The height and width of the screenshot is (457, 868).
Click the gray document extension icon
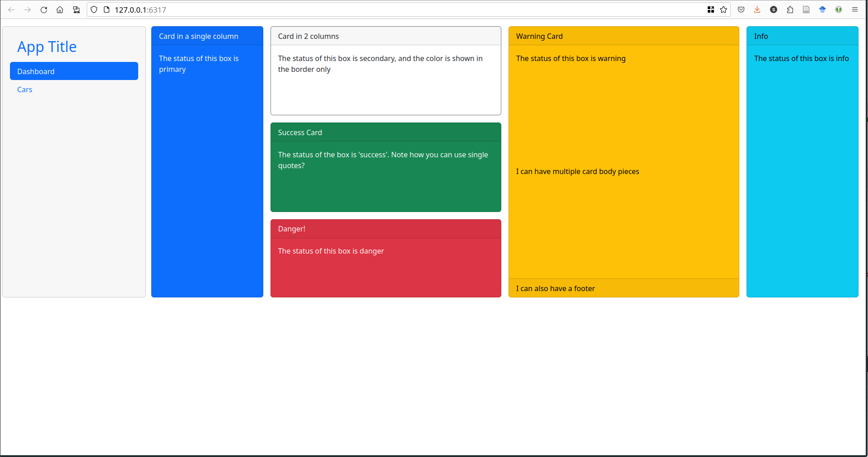click(x=806, y=9)
